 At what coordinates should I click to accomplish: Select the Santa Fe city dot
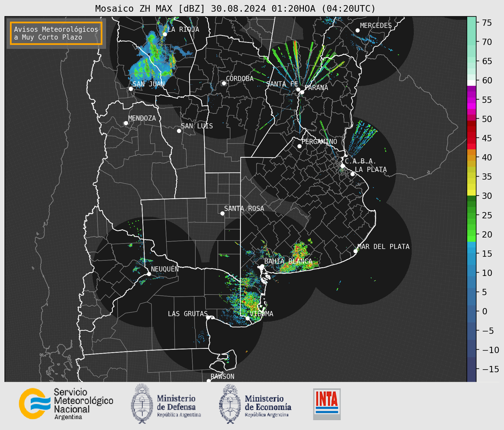pyautogui.click(x=298, y=89)
